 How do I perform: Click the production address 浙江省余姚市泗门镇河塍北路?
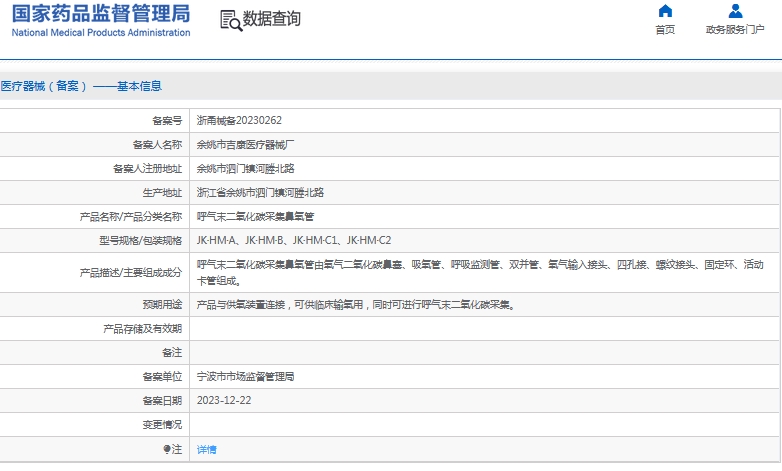(260, 193)
